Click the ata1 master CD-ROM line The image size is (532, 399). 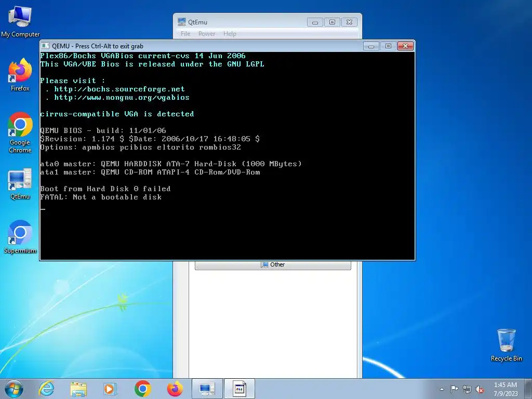150,172
